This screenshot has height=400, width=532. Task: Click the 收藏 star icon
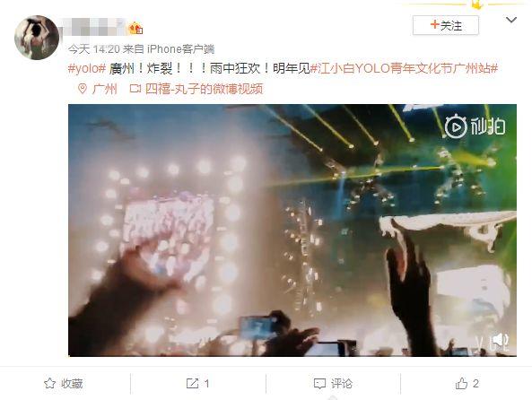50,384
